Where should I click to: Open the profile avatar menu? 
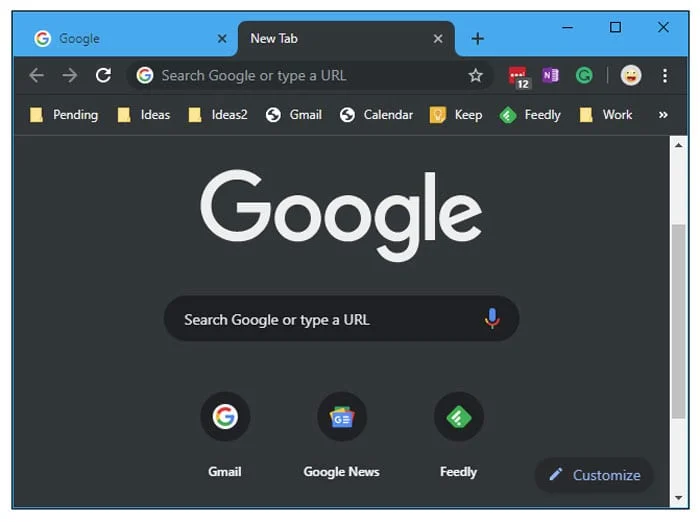pos(631,75)
